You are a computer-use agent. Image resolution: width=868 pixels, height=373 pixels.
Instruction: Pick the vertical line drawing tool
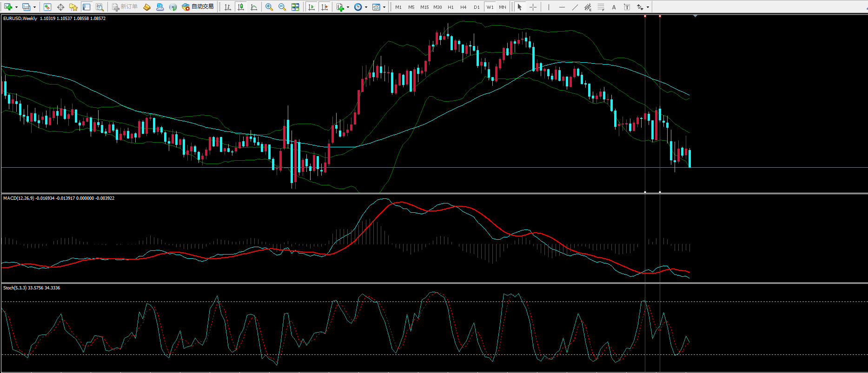click(549, 7)
